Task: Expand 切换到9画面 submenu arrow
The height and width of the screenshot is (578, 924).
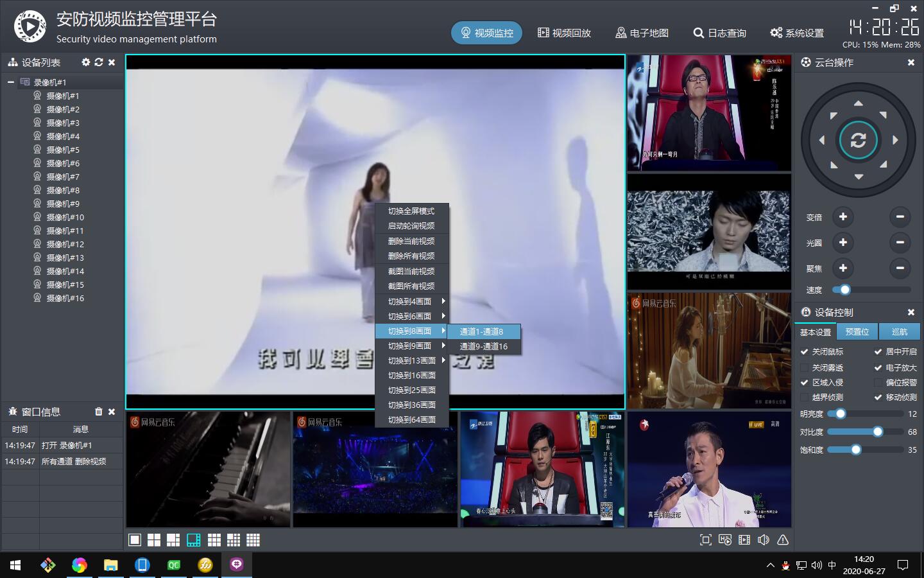Action: 443,346
